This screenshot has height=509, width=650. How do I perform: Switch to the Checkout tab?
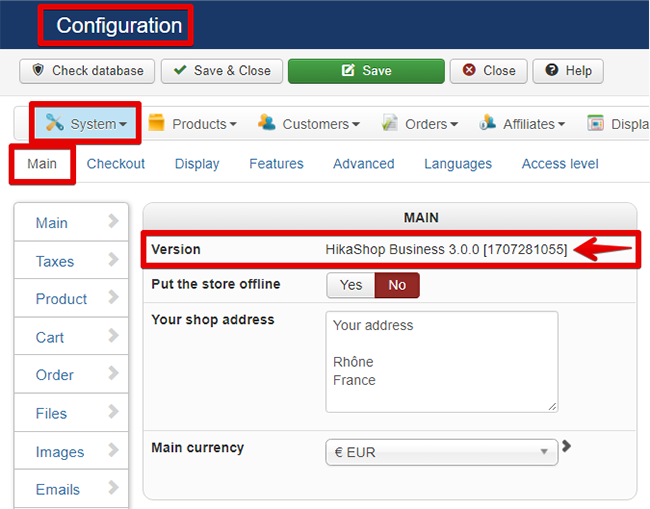116,164
